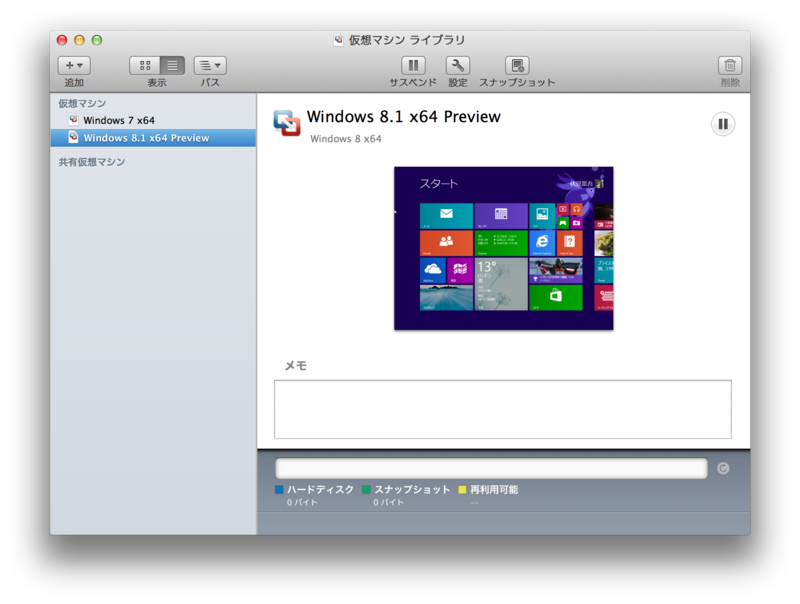
Task: Click the yellow 再利用可能 color swatch
Action: (462, 490)
